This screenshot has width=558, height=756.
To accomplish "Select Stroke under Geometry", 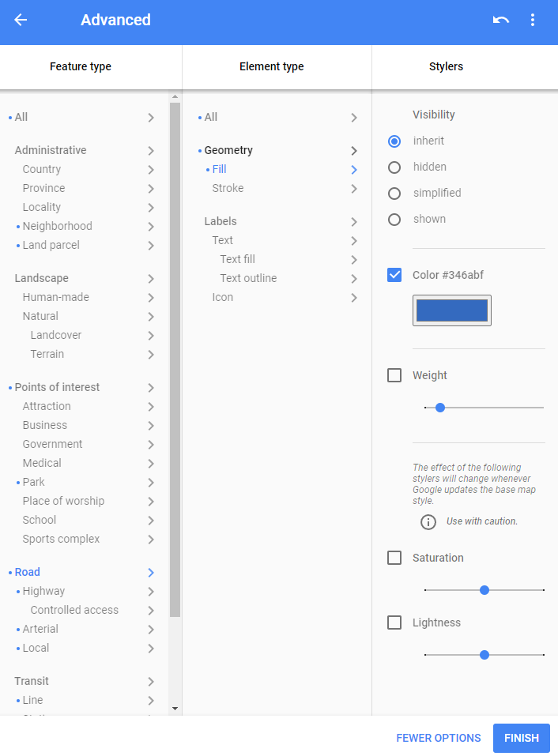I will coord(228,188).
